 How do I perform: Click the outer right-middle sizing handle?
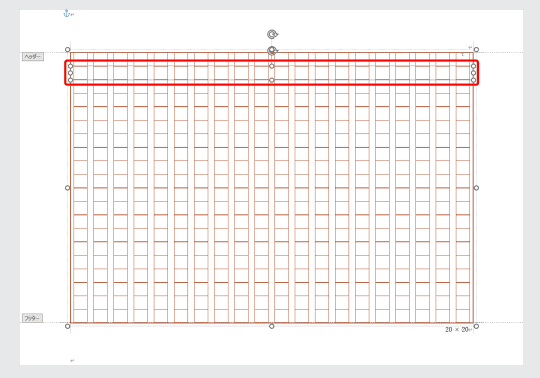coord(476,188)
